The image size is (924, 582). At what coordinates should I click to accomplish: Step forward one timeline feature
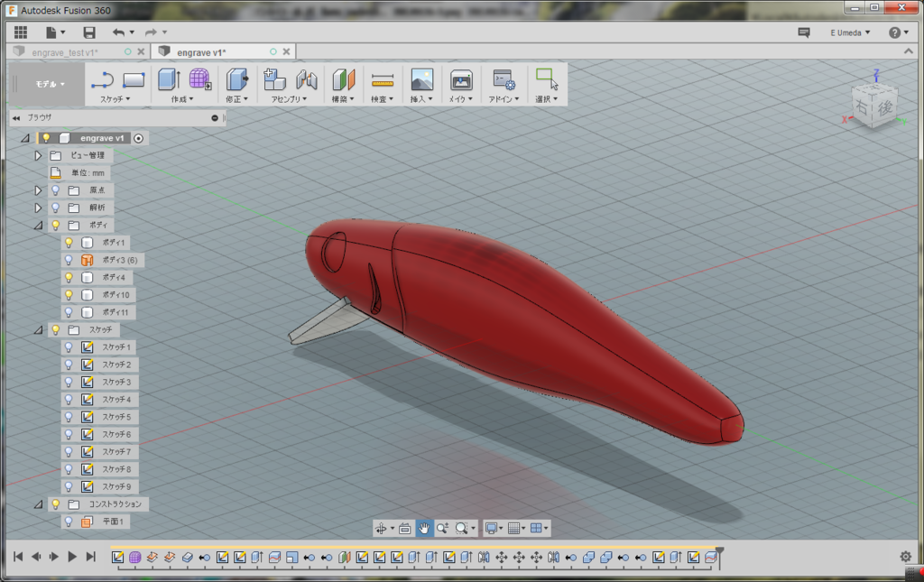(54, 557)
